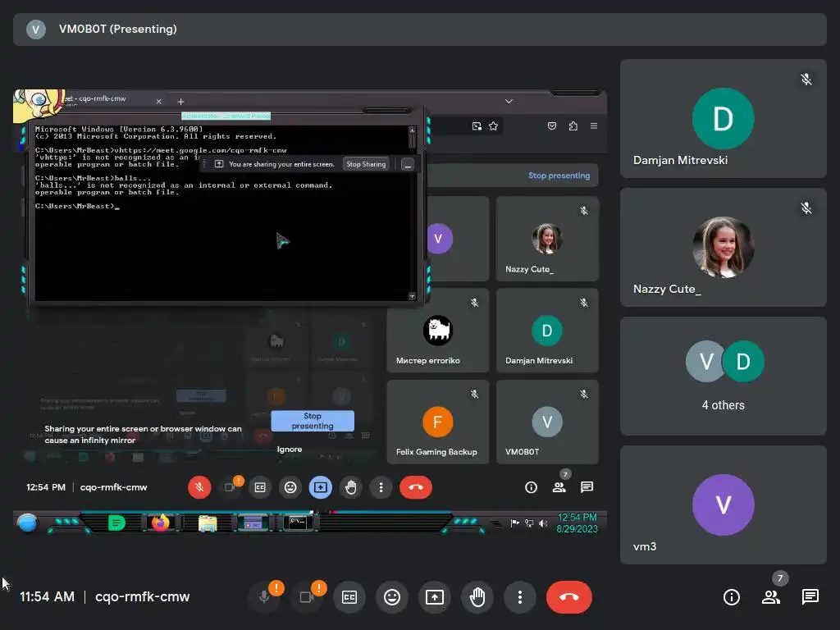Click the picture-in-picture icon in the address bar

(x=477, y=126)
